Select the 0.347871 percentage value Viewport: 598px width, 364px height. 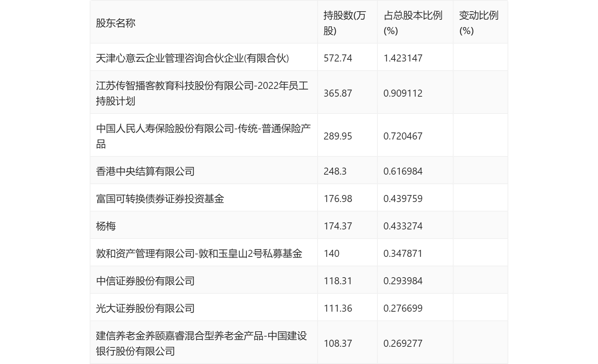[403, 253]
